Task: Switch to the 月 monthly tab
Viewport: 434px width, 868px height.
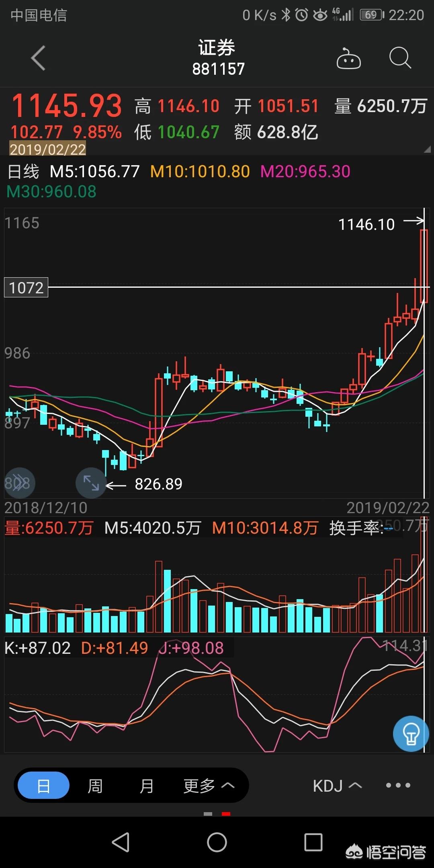Action: coord(147,785)
